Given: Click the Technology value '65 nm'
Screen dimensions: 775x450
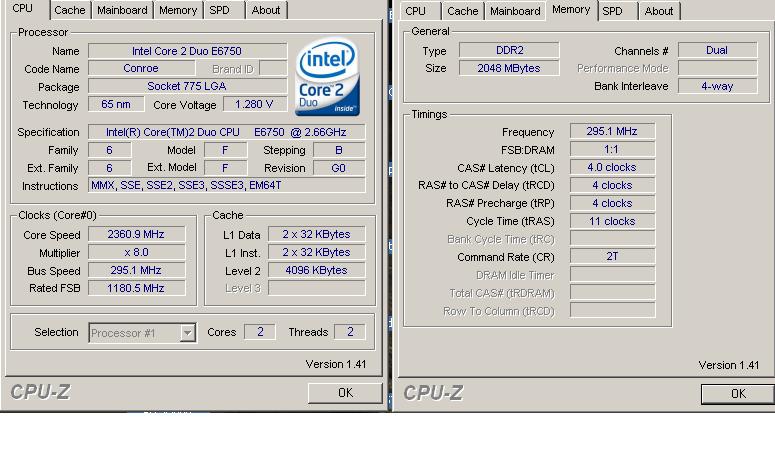Looking at the screenshot, I should [x=116, y=104].
